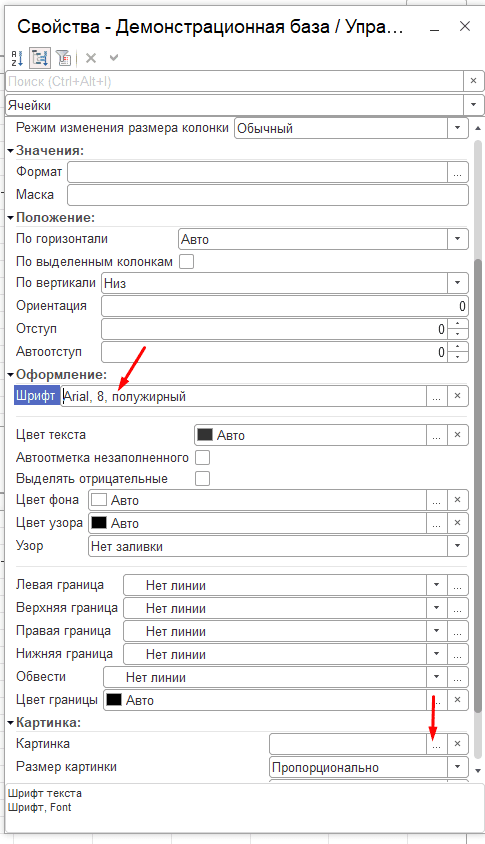Screen dimensions: 485x844
Task: Click the filter properties funnel icon
Action: [63, 58]
